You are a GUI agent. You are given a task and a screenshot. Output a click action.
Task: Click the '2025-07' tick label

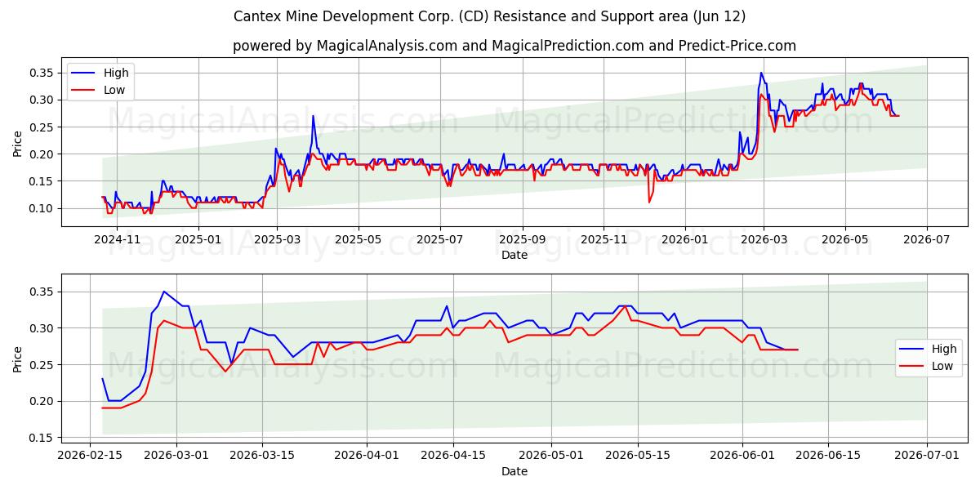(439, 239)
